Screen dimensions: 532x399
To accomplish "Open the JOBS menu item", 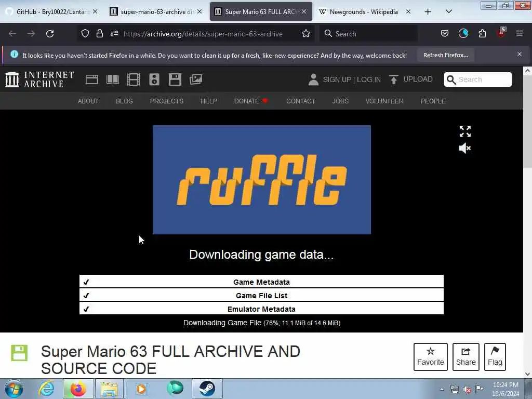I will 340,101.
